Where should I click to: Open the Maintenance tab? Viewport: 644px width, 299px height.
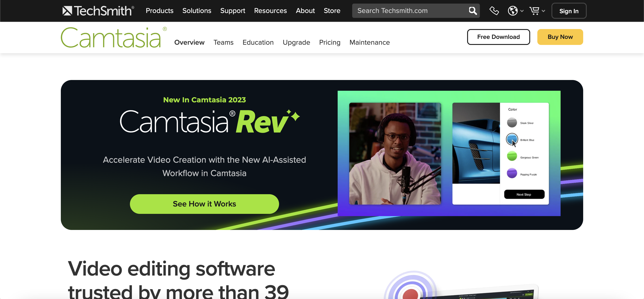pos(369,42)
